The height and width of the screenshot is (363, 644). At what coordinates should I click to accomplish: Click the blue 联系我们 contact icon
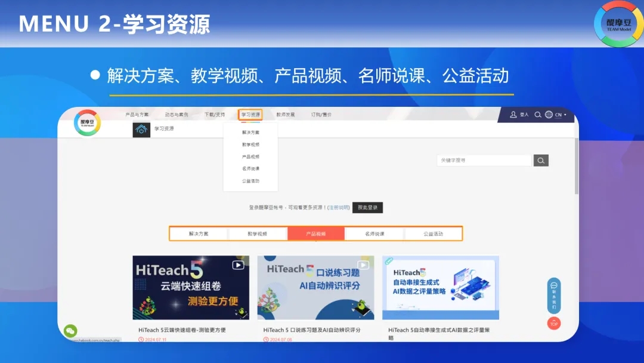point(554,296)
